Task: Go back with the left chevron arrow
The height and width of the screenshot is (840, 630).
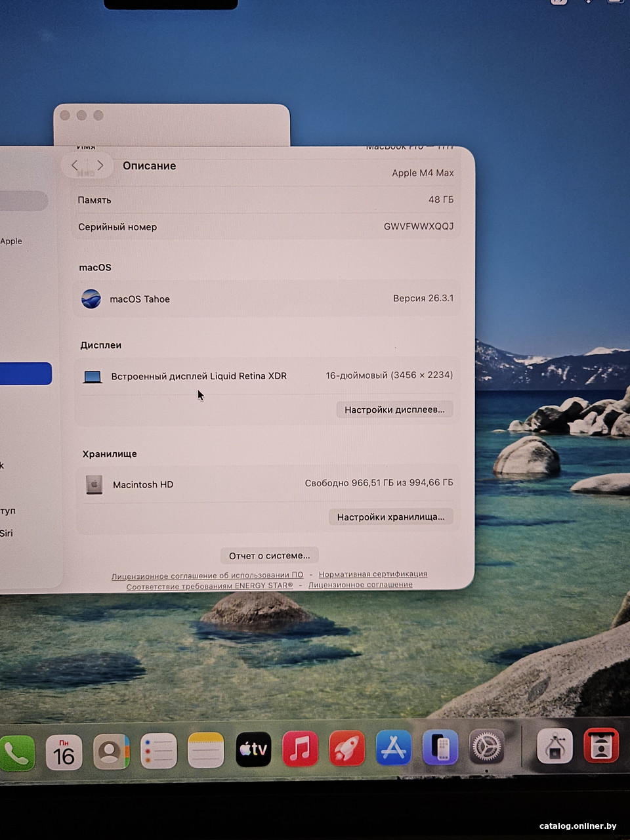Action: [x=75, y=165]
